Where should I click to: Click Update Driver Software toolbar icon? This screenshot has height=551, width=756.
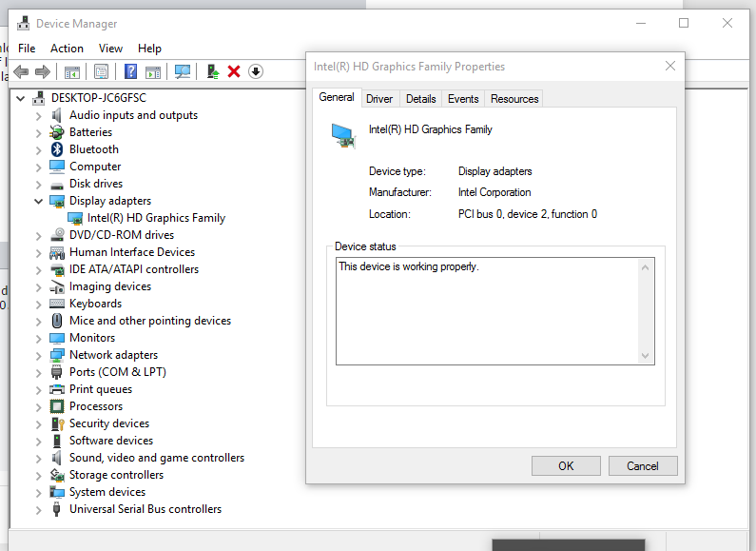[213, 71]
